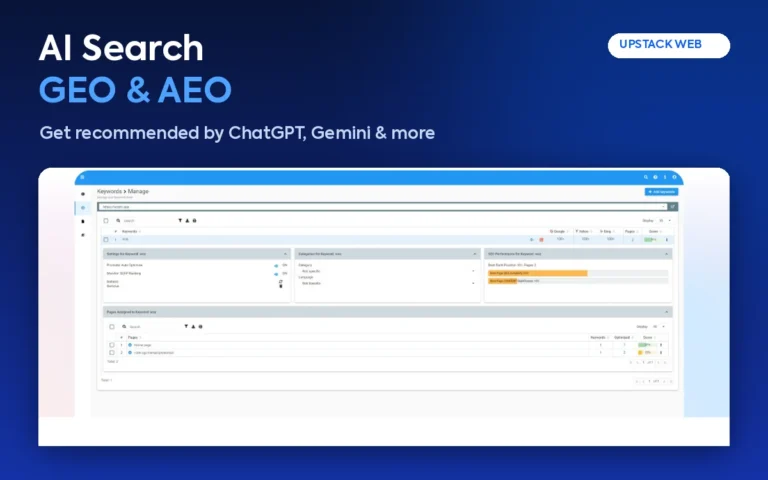Click the search icon in the blue header
This screenshot has height=480, width=768.
point(646,177)
